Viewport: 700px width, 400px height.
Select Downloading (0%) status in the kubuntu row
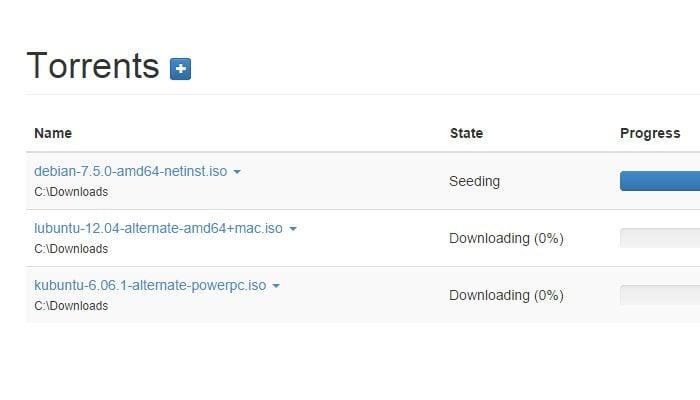click(x=506, y=296)
